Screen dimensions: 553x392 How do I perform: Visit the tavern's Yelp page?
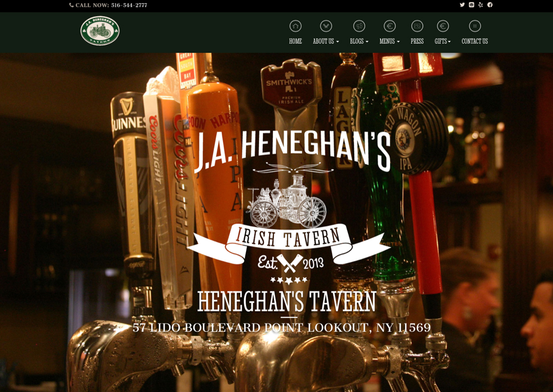[x=480, y=5]
